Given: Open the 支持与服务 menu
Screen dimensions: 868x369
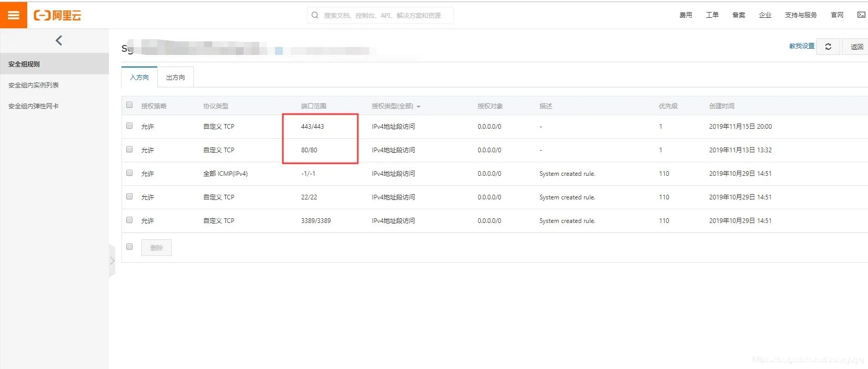Looking at the screenshot, I should (x=800, y=15).
